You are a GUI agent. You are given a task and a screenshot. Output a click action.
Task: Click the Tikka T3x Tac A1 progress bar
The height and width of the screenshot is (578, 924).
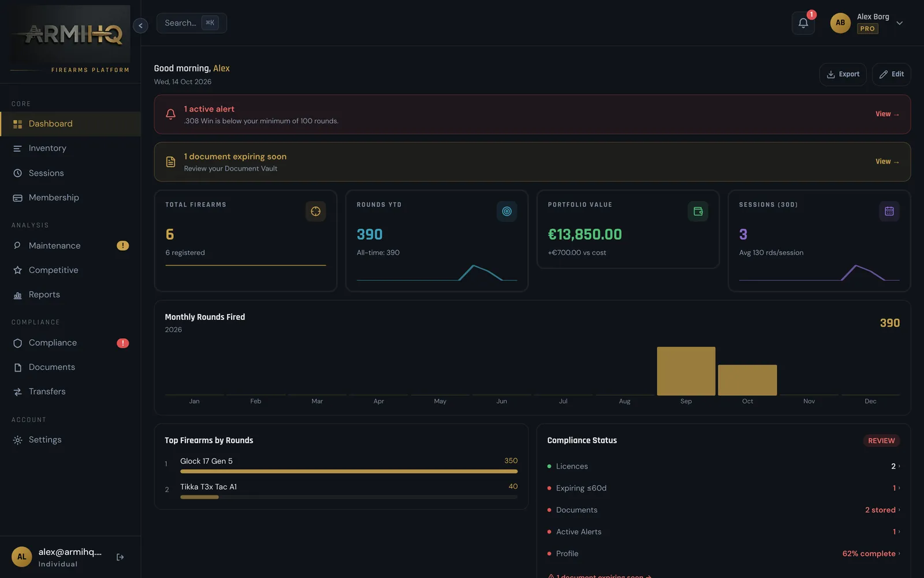349,497
